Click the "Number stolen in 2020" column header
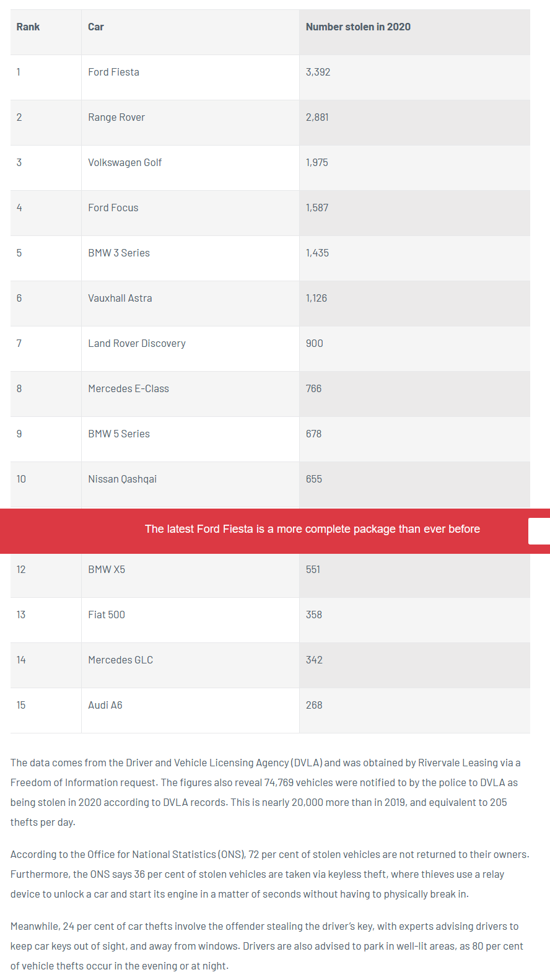This screenshot has height=980, width=550. [x=358, y=27]
